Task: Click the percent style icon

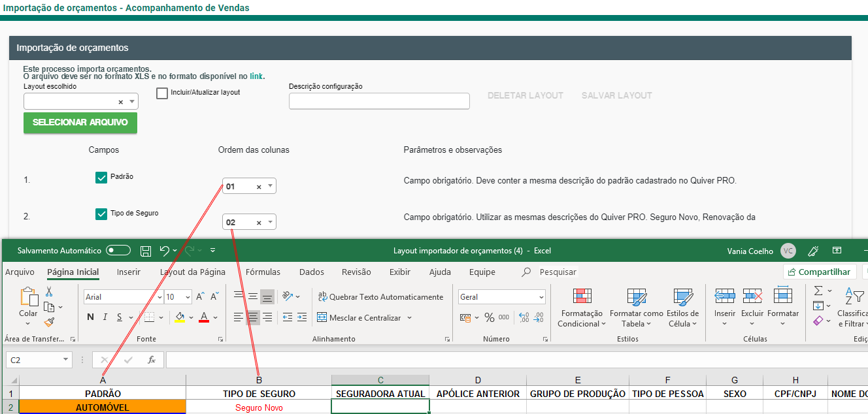Action: point(489,317)
